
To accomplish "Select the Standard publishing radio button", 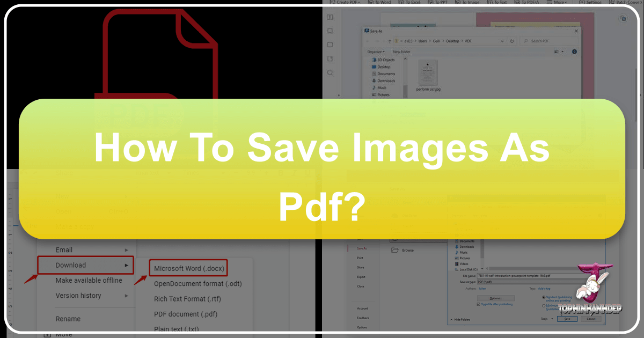I will click(544, 297).
